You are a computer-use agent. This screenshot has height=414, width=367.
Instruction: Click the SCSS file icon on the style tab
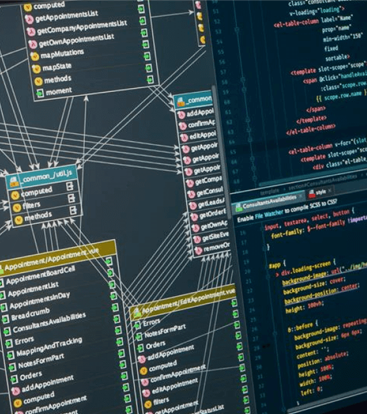click(x=312, y=193)
